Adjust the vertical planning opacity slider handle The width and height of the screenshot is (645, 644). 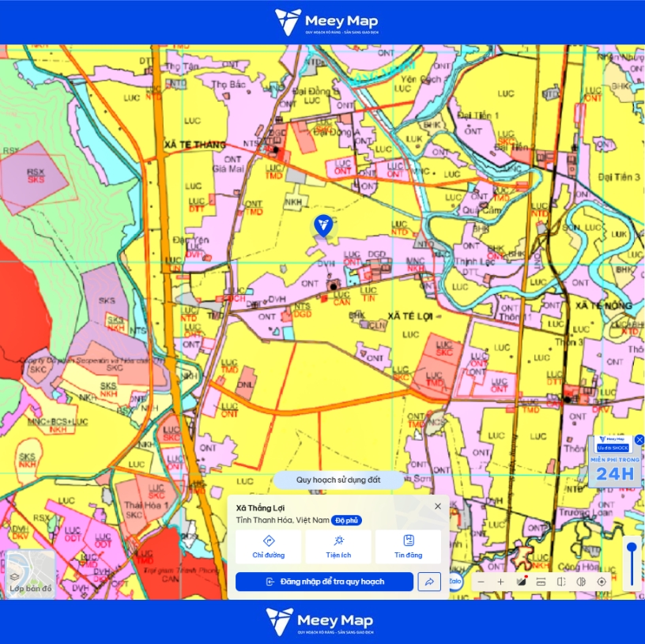point(632,548)
